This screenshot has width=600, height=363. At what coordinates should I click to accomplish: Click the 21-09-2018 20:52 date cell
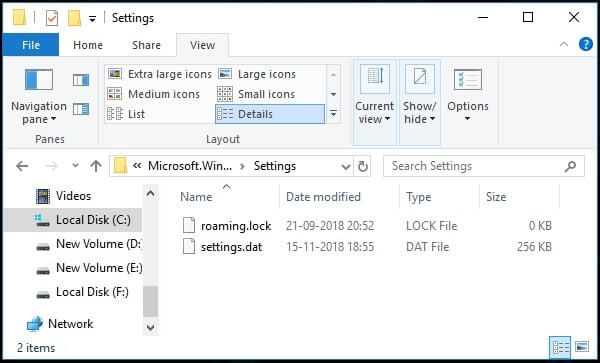(330, 226)
